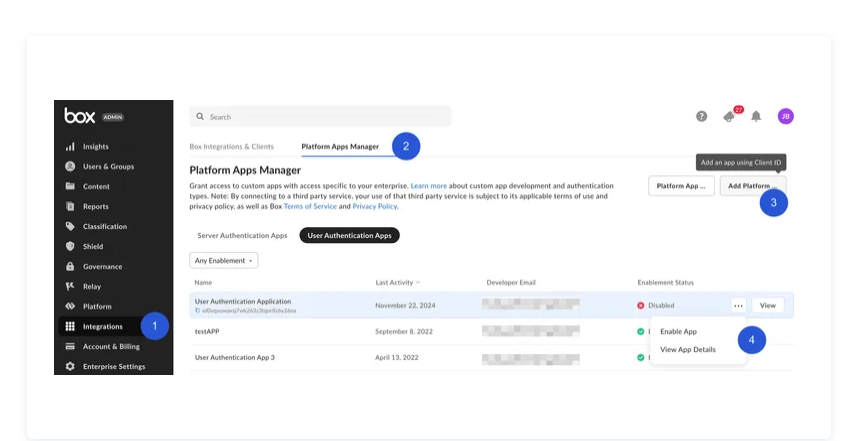
Task: Switch to Box Integrations & Clients tab
Action: 231,147
